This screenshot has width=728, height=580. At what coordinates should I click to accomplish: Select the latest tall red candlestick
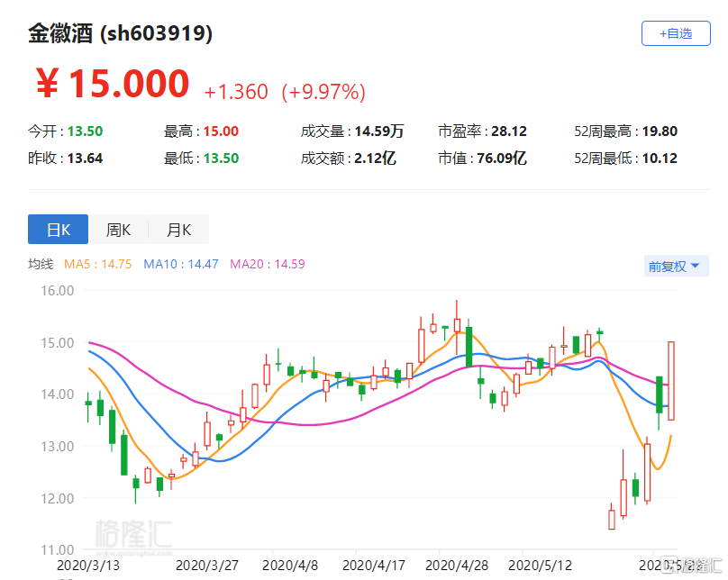coord(671,381)
